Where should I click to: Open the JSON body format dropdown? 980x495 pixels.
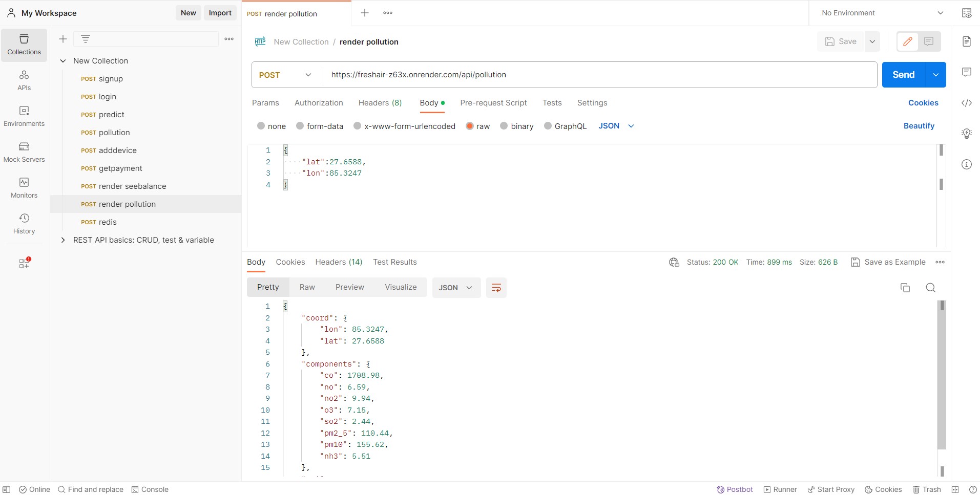[616, 126]
